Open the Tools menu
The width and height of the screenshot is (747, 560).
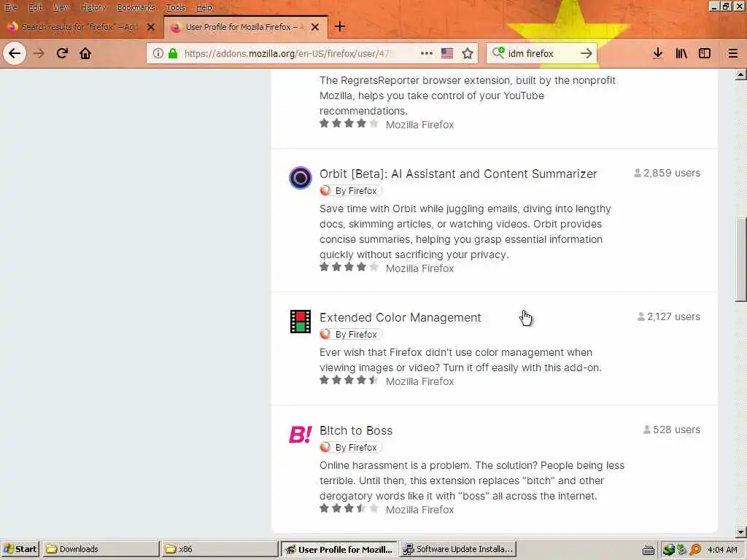175,7
